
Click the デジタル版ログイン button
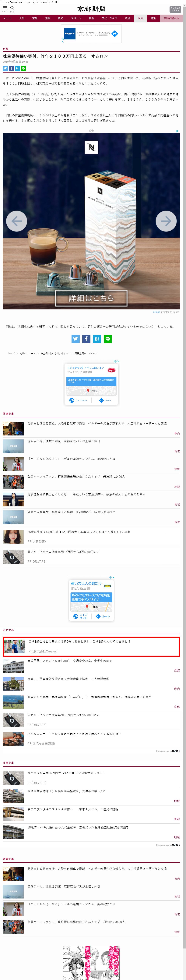tap(175, 9)
